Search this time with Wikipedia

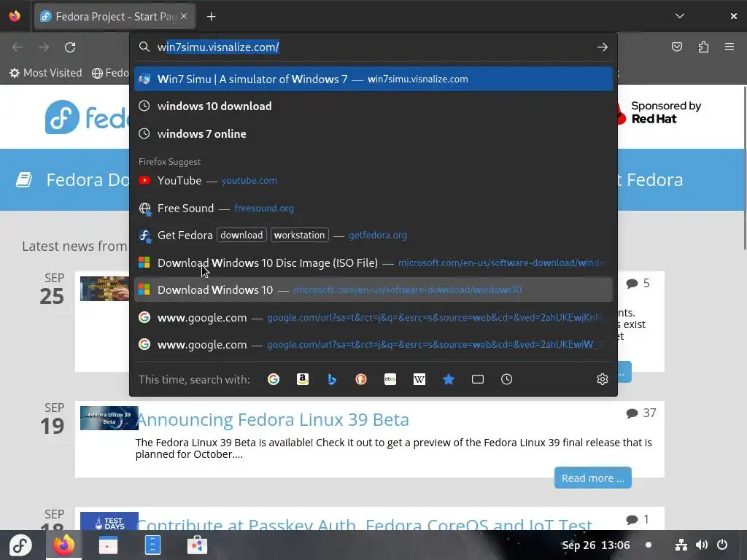[419, 379]
